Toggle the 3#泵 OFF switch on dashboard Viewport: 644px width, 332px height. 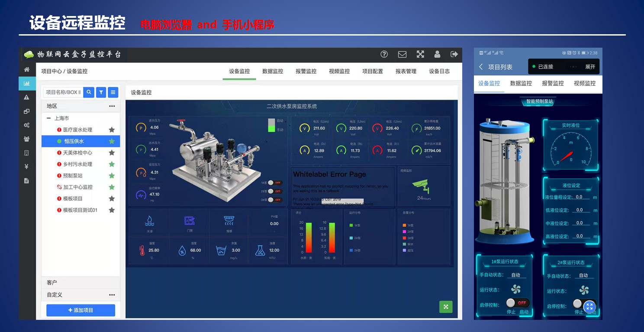point(274,200)
